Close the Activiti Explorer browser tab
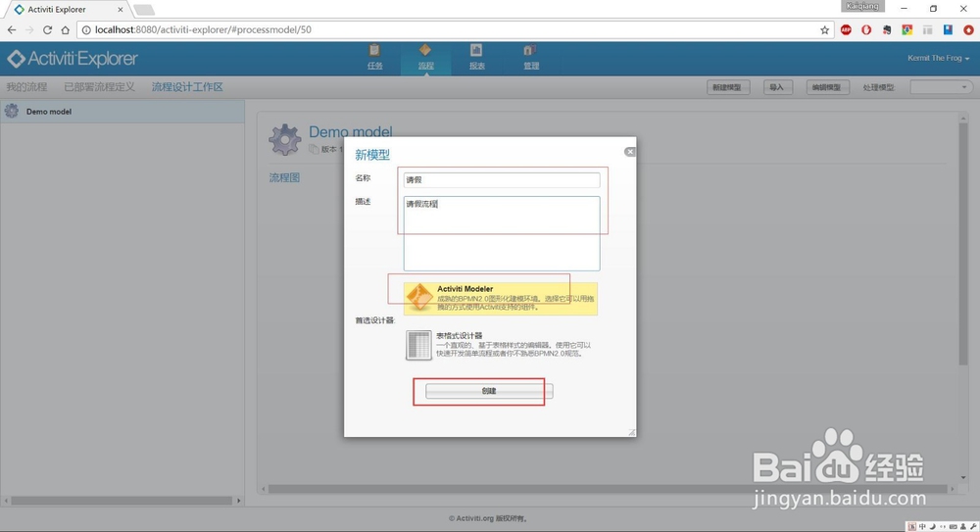The image size is (980, 532). point(120,10)
